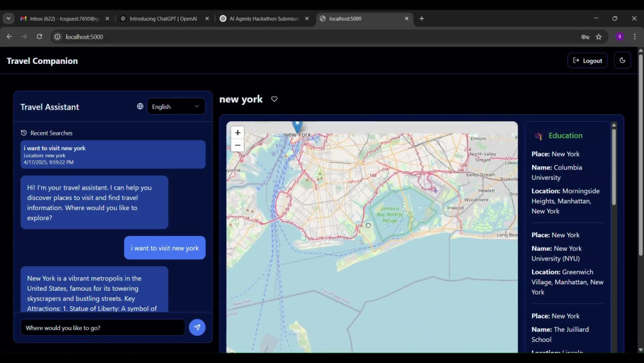Switch to the Gmail Inbox tab
The height and width of the screenshot is (363, 644).
point(65,19)
